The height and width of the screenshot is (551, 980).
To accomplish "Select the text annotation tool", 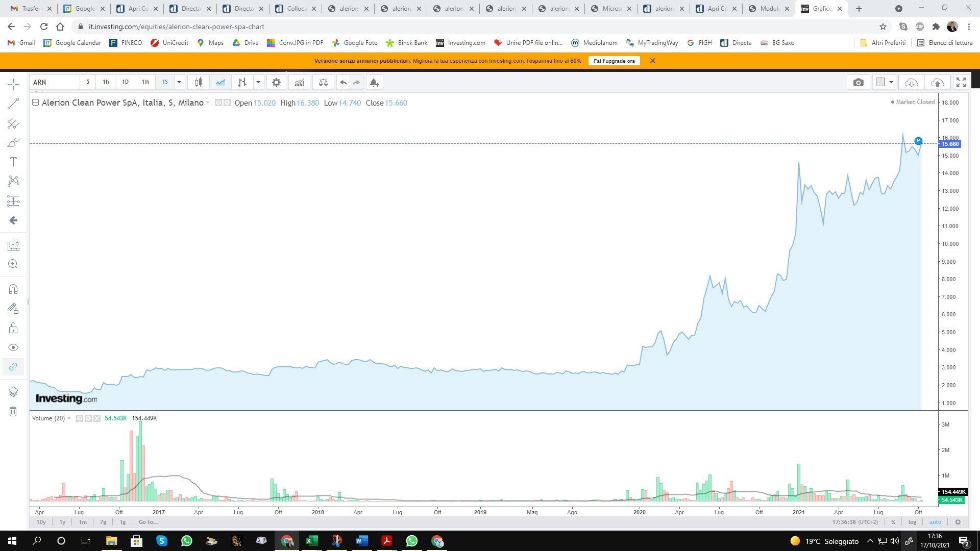I will click(x=13, y=162).
